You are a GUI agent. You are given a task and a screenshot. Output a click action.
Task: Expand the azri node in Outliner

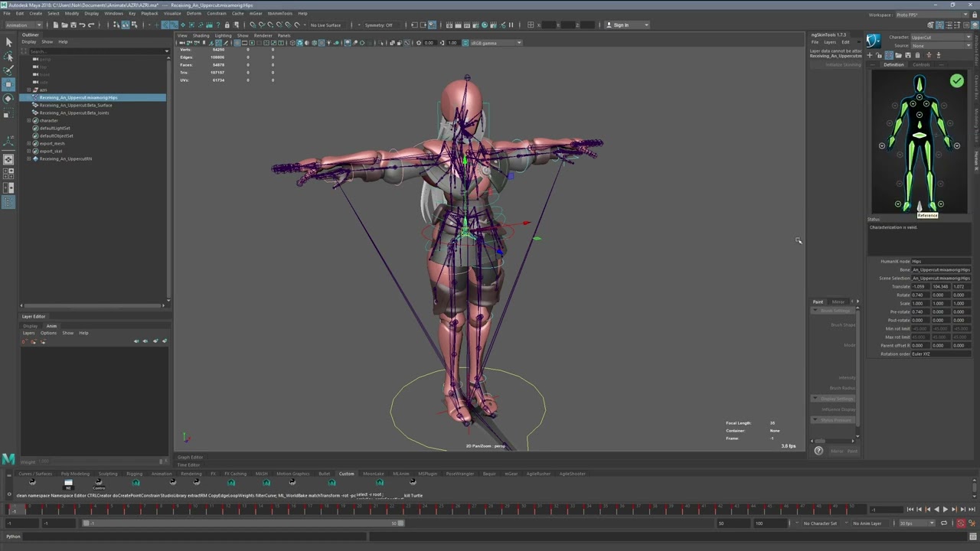(29, 90)
